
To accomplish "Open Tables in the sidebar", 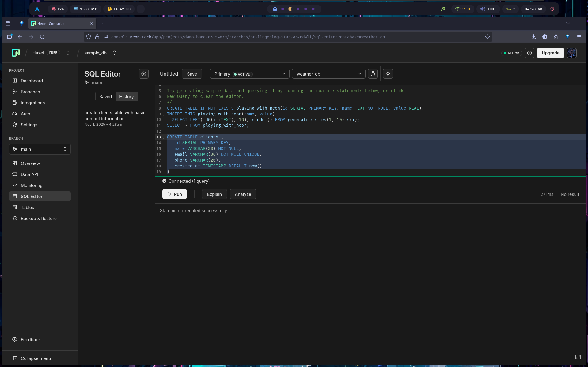I will tap(27, 207).
